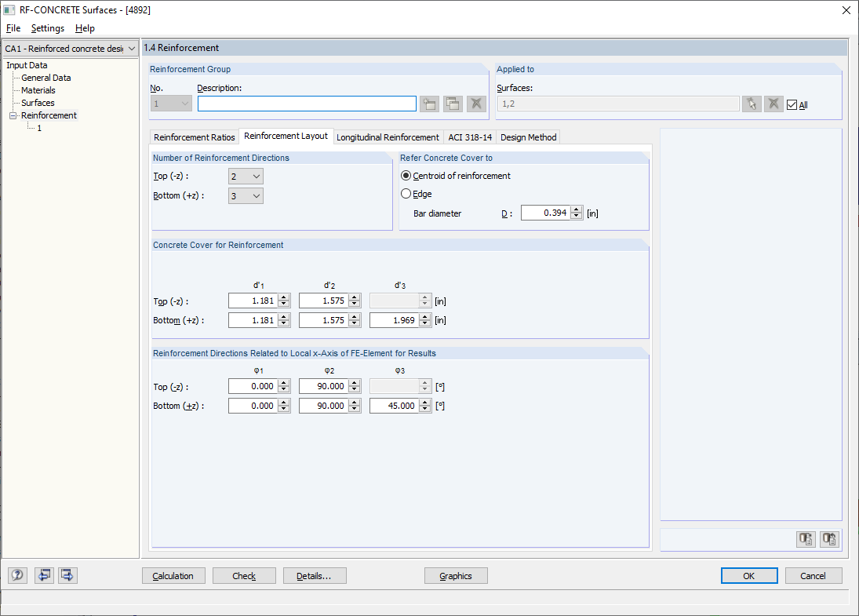Viewport: 859px width, 616px height.
Task: Click Bottom (+z) d'3 cover spinner
Action: (425, 320)
